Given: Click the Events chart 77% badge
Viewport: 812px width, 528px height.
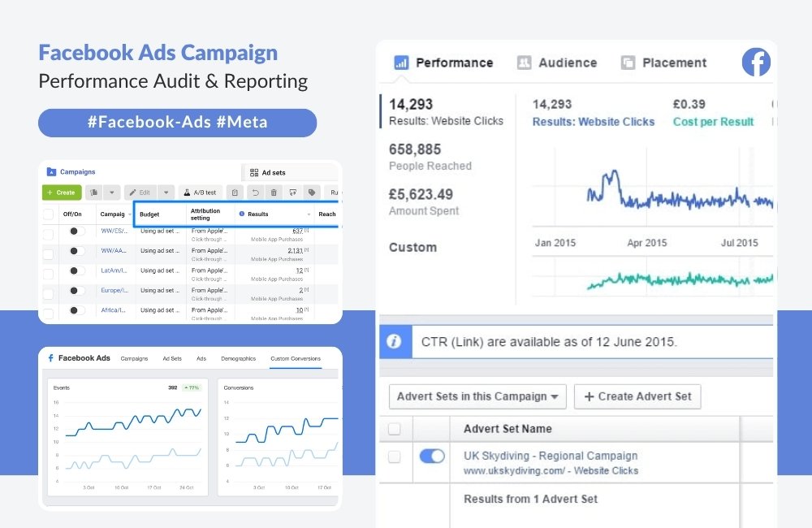Looking at the screenshot, I should coord(192,387).
